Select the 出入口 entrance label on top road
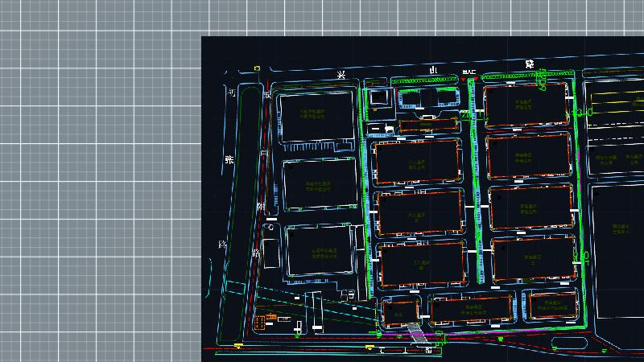This screenshot has width=644, height=362. coord(469,72)
